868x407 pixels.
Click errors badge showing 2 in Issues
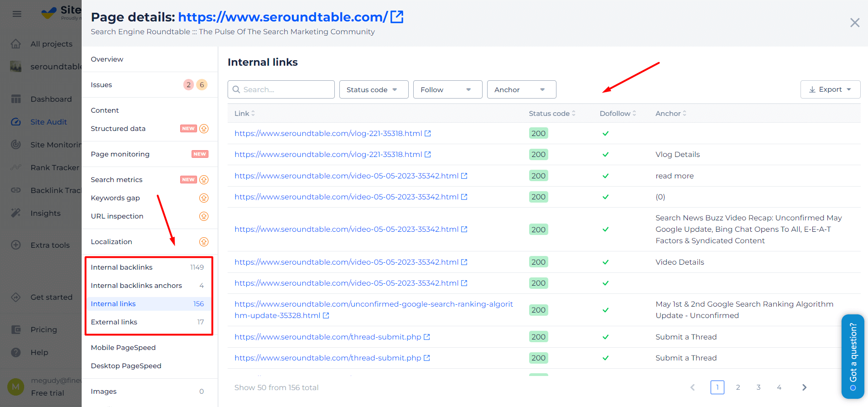tap(188, 85)
